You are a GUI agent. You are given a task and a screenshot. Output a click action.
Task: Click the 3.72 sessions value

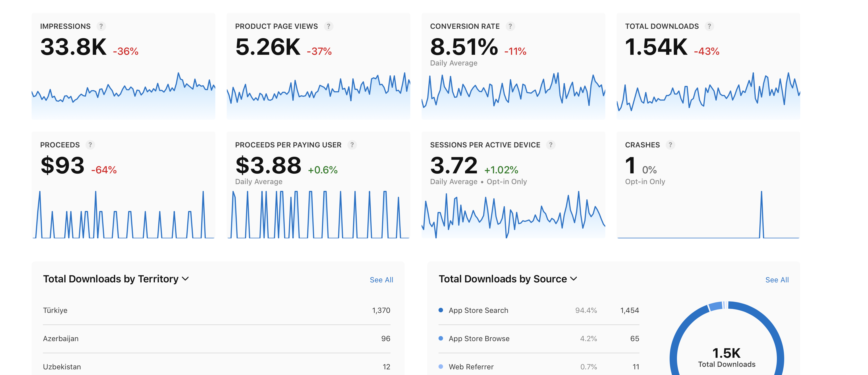click(x=454, y=165)
